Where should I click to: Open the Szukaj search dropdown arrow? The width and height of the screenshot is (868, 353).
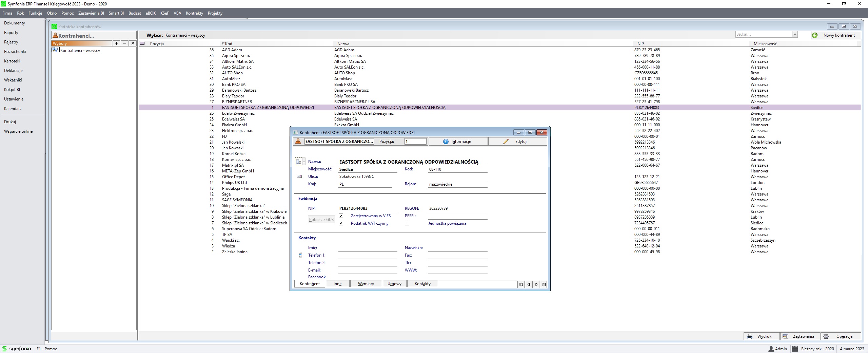[794, 34]
